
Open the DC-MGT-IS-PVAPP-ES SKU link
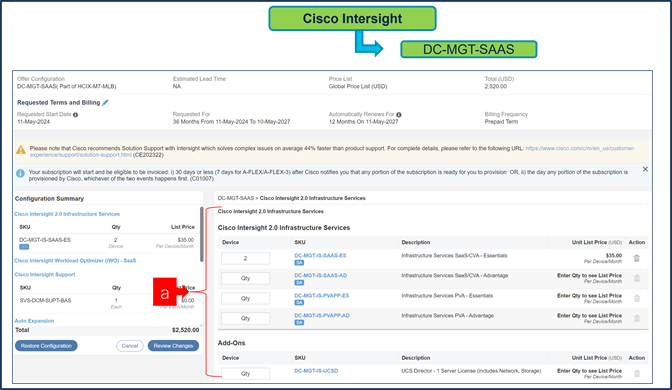click(x=321, y=295)
